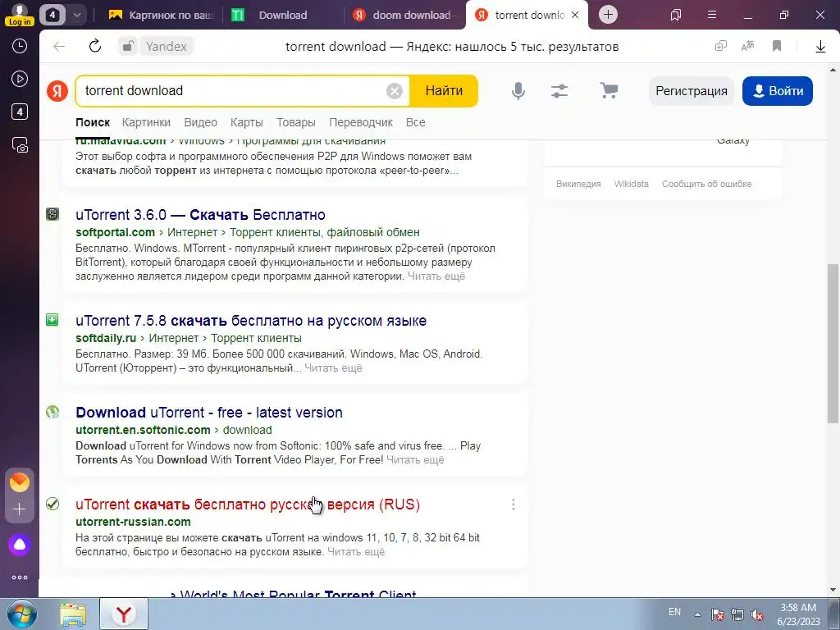840x630 pixels.
Task: Visit the softportal.com site link
Action: (115, 232)
